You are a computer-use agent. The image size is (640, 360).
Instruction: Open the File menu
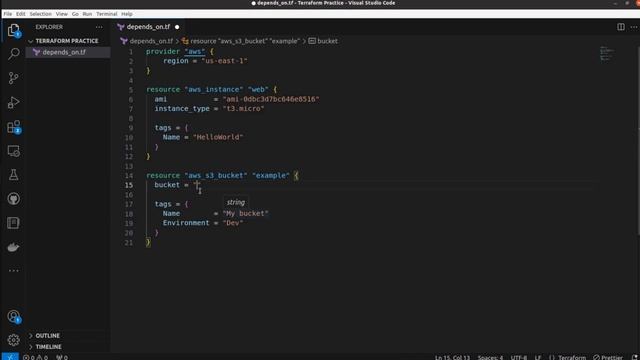(x=8, y=14)
